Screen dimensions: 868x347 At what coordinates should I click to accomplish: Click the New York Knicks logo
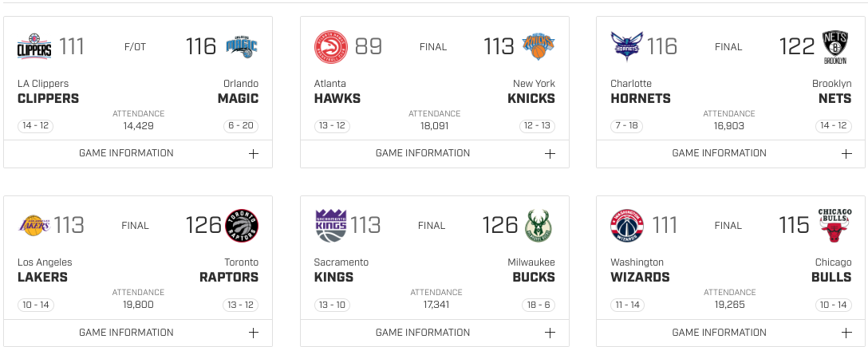tap(539, 46)
